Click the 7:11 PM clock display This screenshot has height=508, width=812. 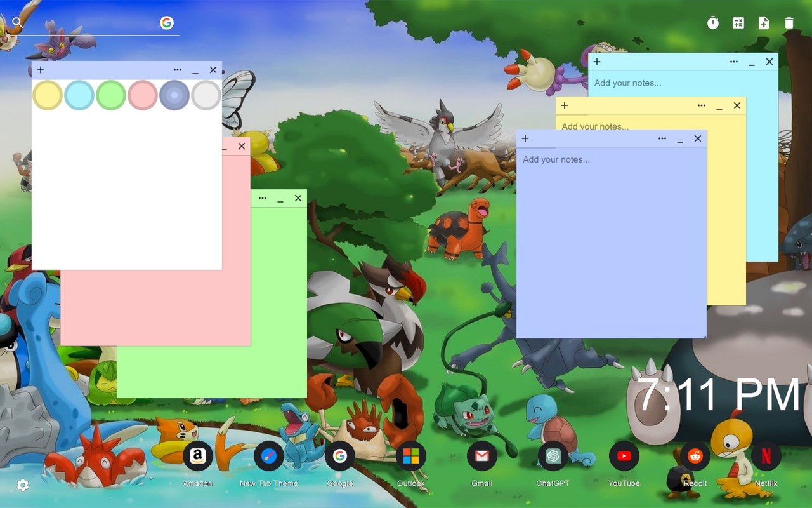tap(719, 394)
